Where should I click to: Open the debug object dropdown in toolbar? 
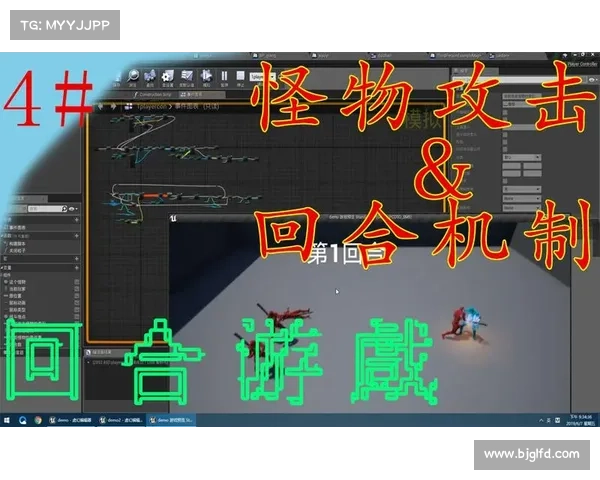(x=262, y=77)
